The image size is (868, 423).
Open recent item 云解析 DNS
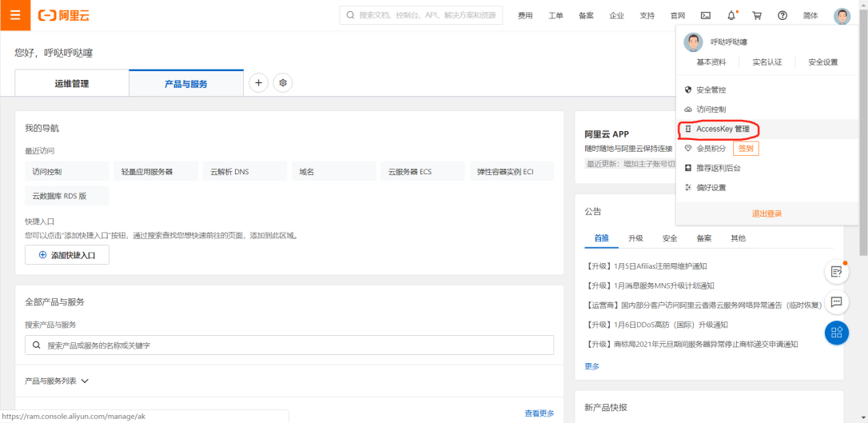245,172
